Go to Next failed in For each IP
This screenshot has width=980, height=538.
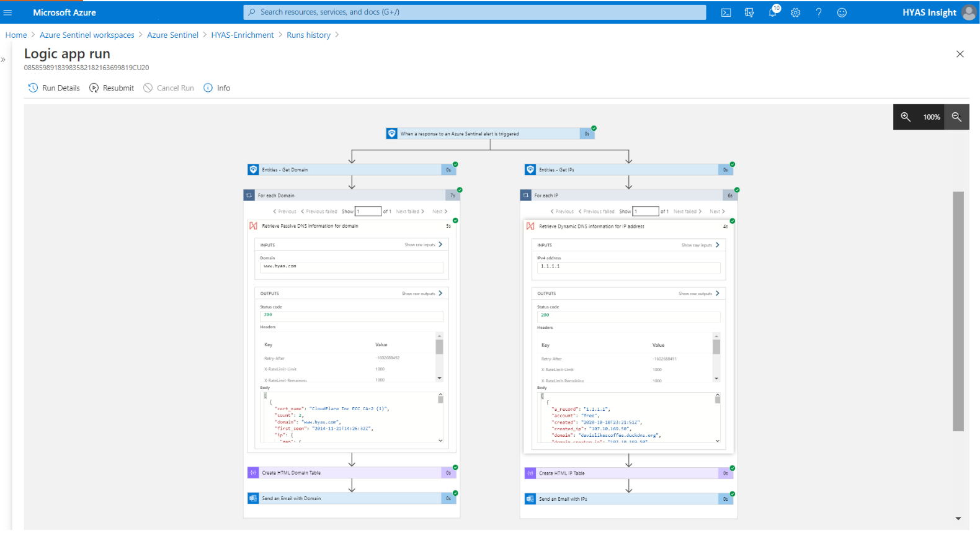coord(688,212)
